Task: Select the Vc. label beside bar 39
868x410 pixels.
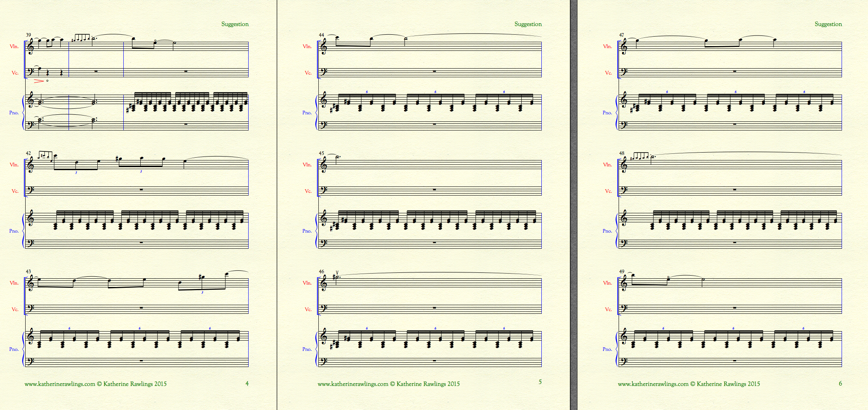Action: [15, 73]
